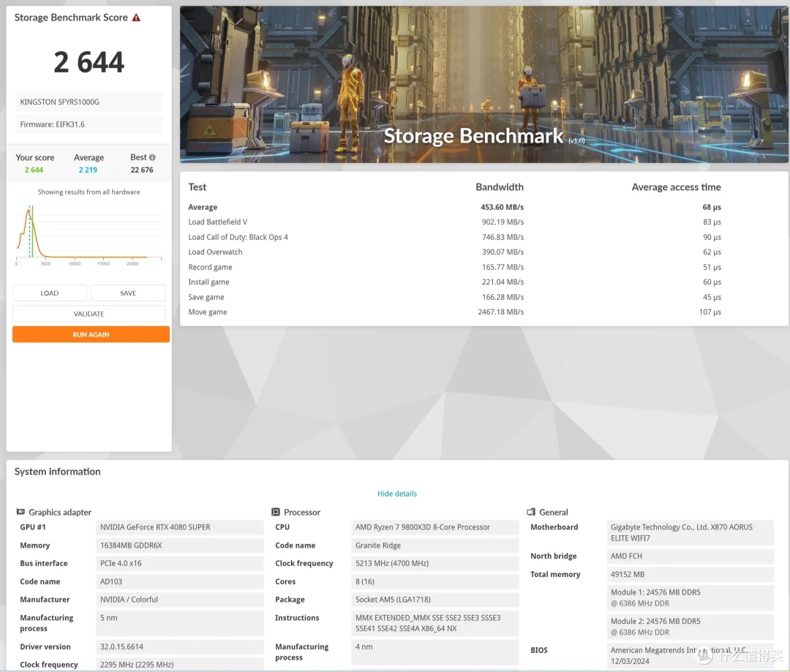This screenshot has height=672, width=790.
Task: Click the 68 µs average access time
Action: 712,207
